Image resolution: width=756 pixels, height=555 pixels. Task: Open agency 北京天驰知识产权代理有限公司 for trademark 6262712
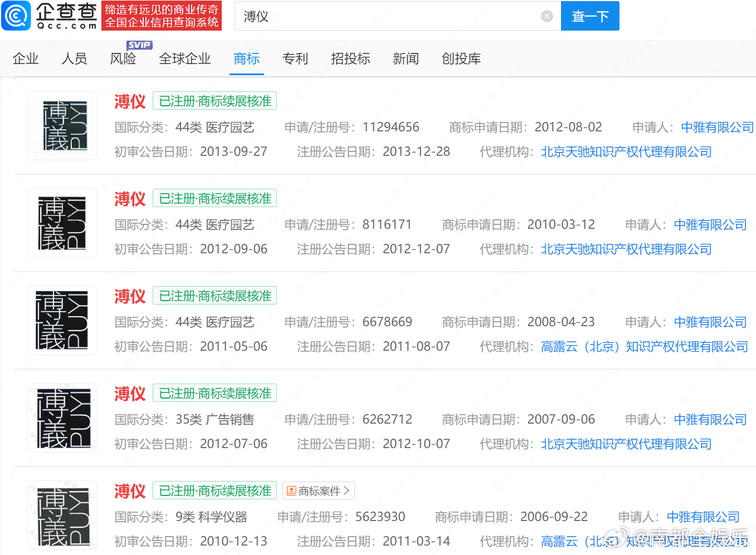[x=626, y=444]
